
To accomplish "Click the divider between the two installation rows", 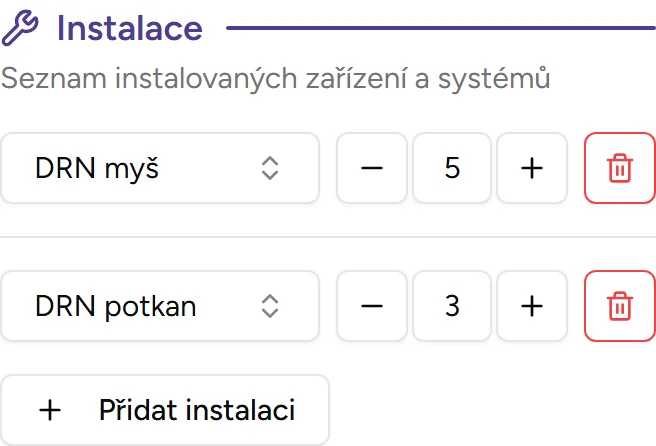I will pyautogui.click(x=328, y=237).
